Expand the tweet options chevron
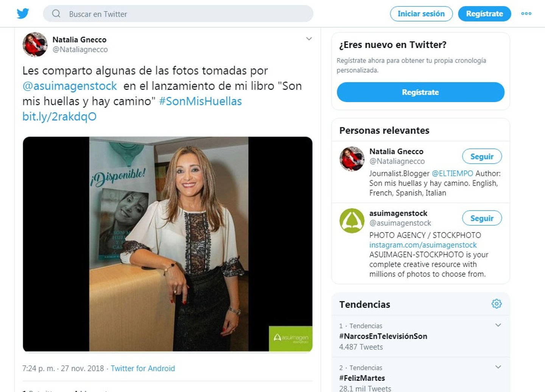545x392 pixels. pyautogui.click(x=309, y=39)
